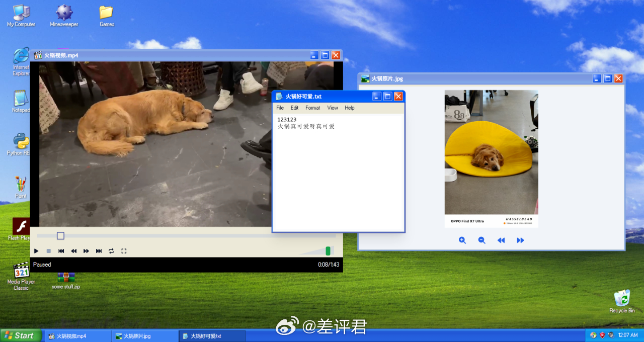Click the notepad icon in txt title bar
The width and height of the screenshot is (644, 342).
[279, 97]
